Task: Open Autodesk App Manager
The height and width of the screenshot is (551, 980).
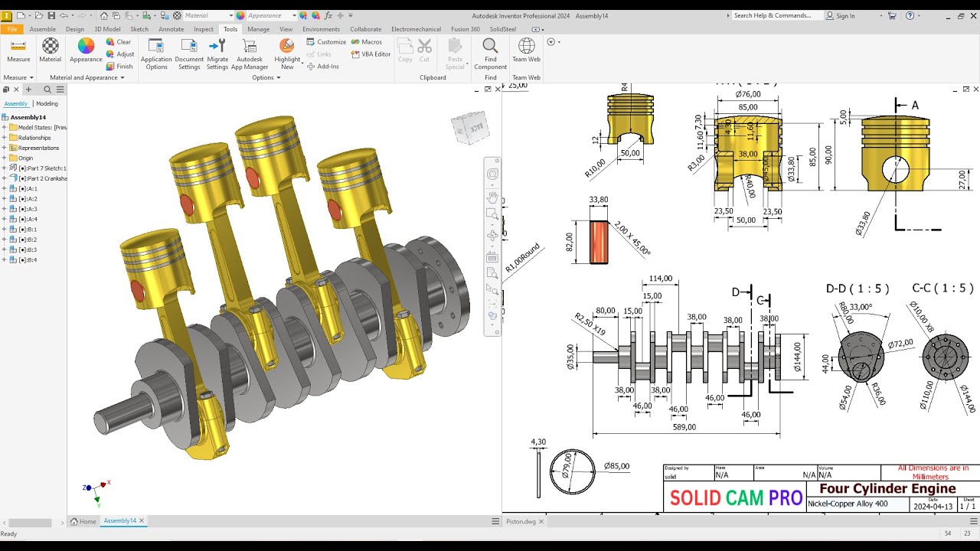Action: pyautogui.click(x=250, y=54)
